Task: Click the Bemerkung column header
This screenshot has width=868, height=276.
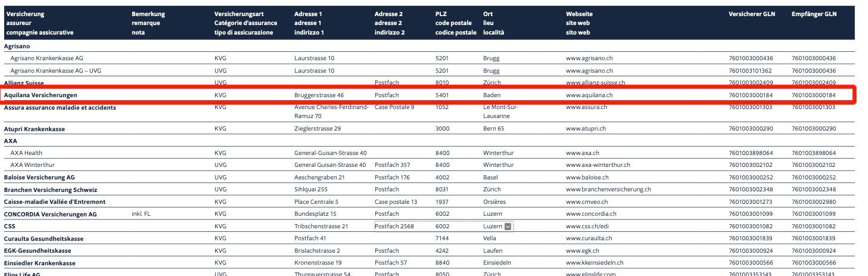Action: click(148, 23)
